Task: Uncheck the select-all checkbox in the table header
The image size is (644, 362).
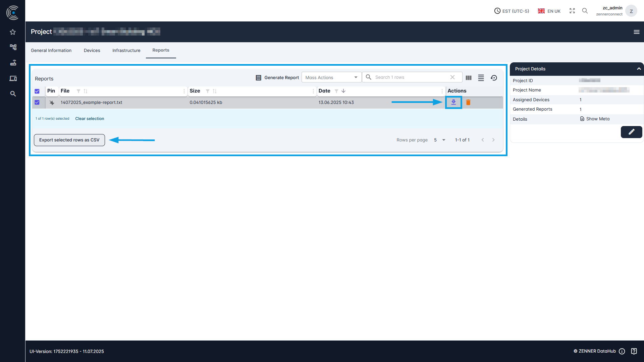Action: pyautogui.click(x=37, y=91)
